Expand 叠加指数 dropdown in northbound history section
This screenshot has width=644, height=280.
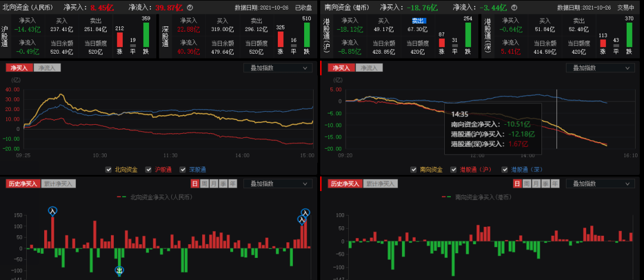pos(278,183)
